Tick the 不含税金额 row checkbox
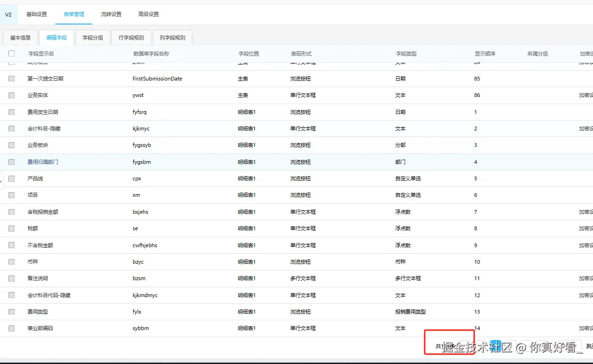Image resolution: width=593 pixels, height=364 pixels. 12,245
